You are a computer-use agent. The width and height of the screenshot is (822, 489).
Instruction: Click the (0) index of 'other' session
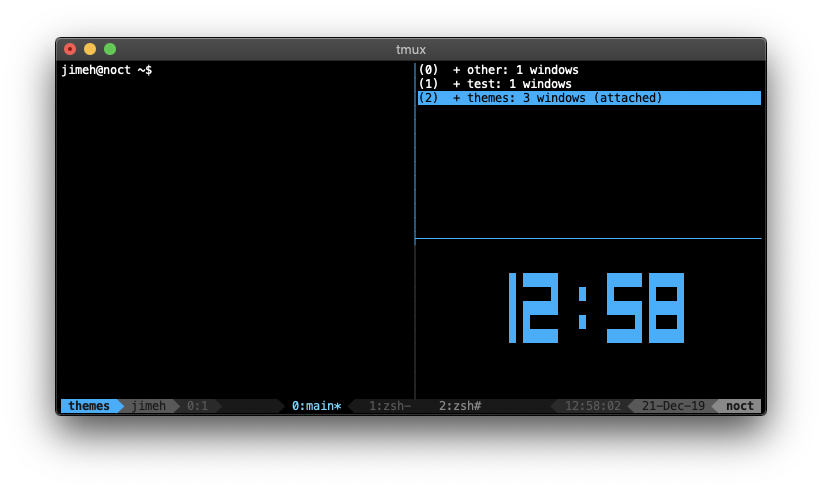coord(428,70)
